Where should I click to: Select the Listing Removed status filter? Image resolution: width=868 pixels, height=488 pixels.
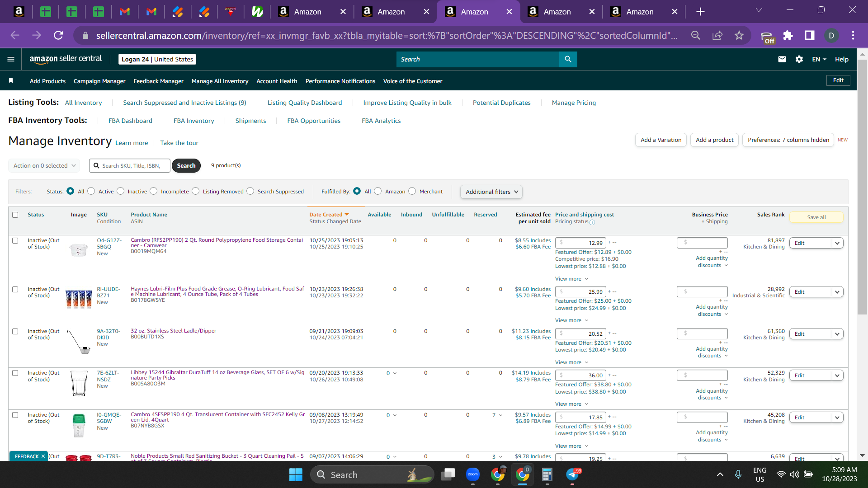point(196,191)
